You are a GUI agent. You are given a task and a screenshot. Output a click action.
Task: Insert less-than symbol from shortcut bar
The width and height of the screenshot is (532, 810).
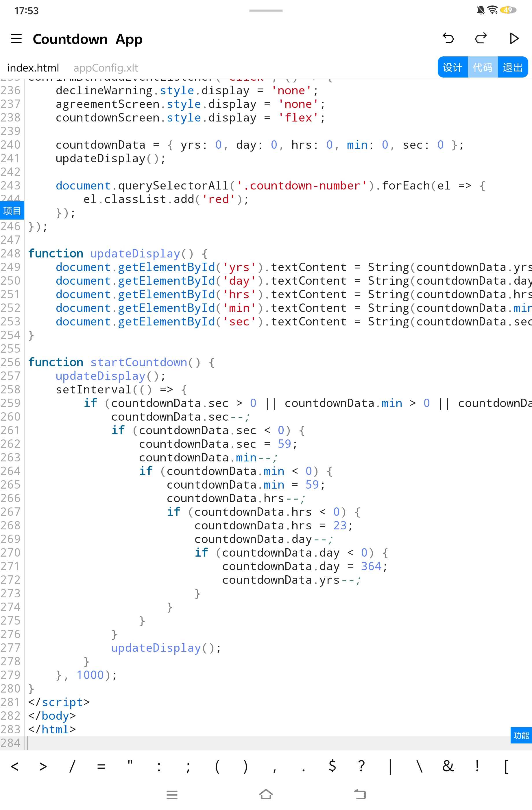[x=14, y=766]
